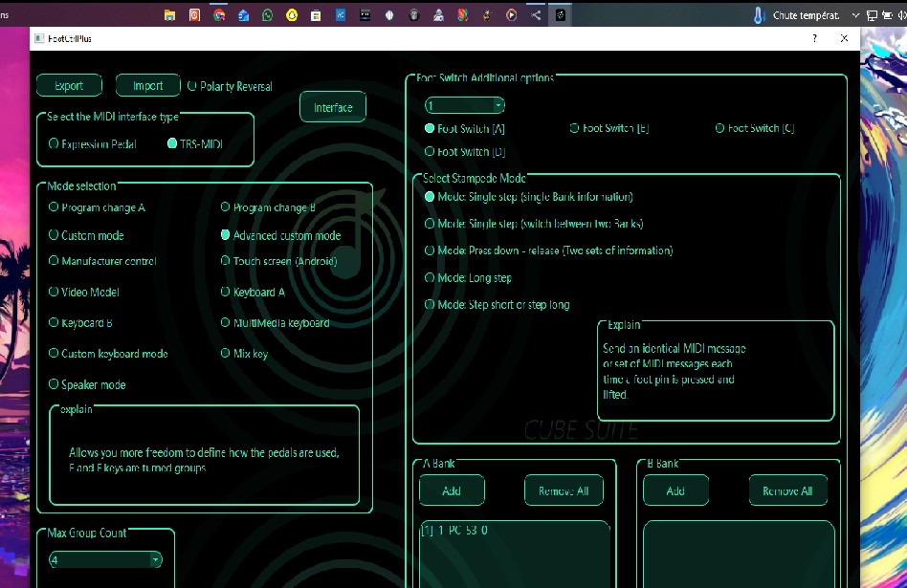
Task: Select Custom keyboard mode
Action: pos(108,353)
